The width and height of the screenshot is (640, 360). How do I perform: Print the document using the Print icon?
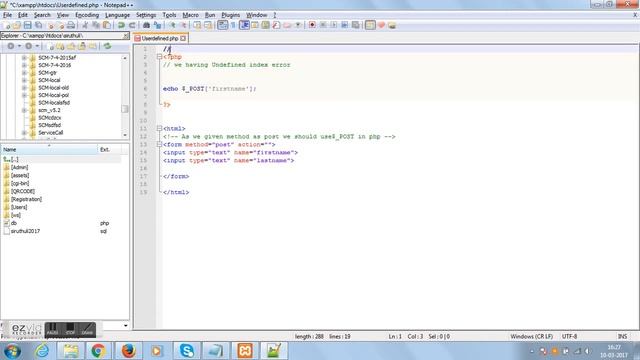71,25
